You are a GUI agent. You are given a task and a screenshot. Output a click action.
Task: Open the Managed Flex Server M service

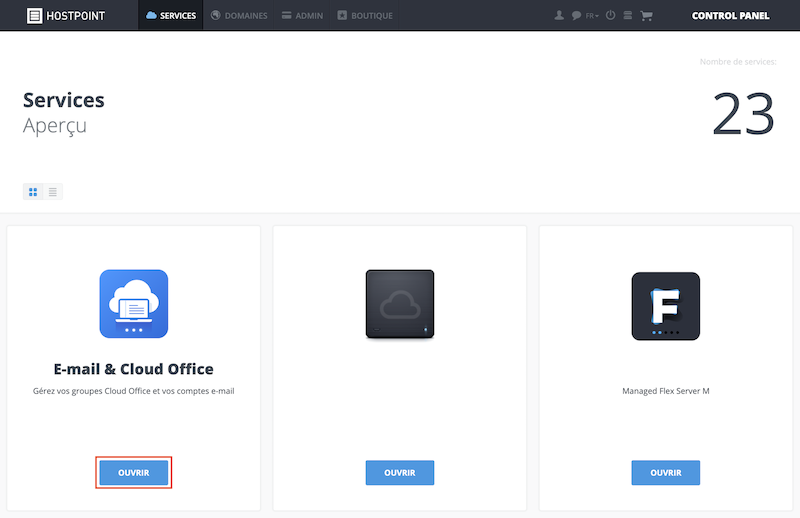click(666, 473)
